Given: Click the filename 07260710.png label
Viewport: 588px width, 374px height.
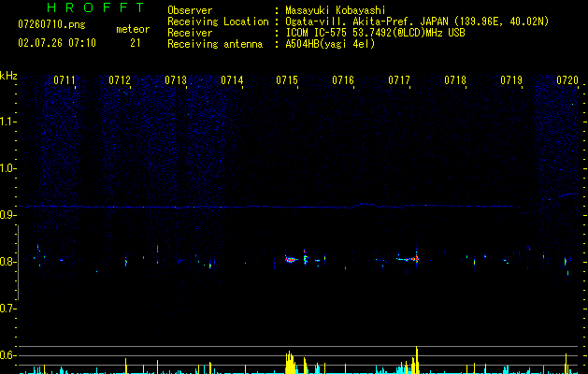Looking at the screenshot, I should pos(51,25).
